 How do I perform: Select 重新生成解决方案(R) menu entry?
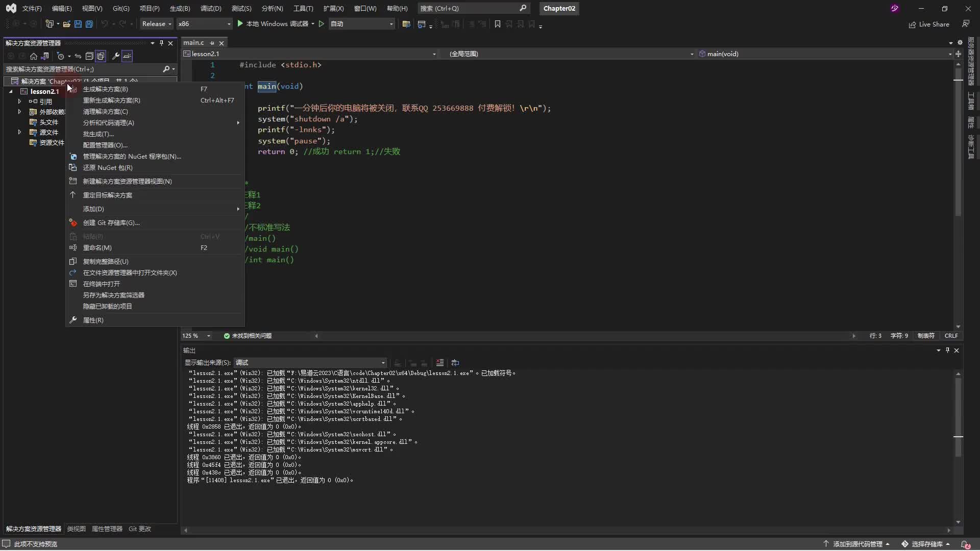coord(155,100)
